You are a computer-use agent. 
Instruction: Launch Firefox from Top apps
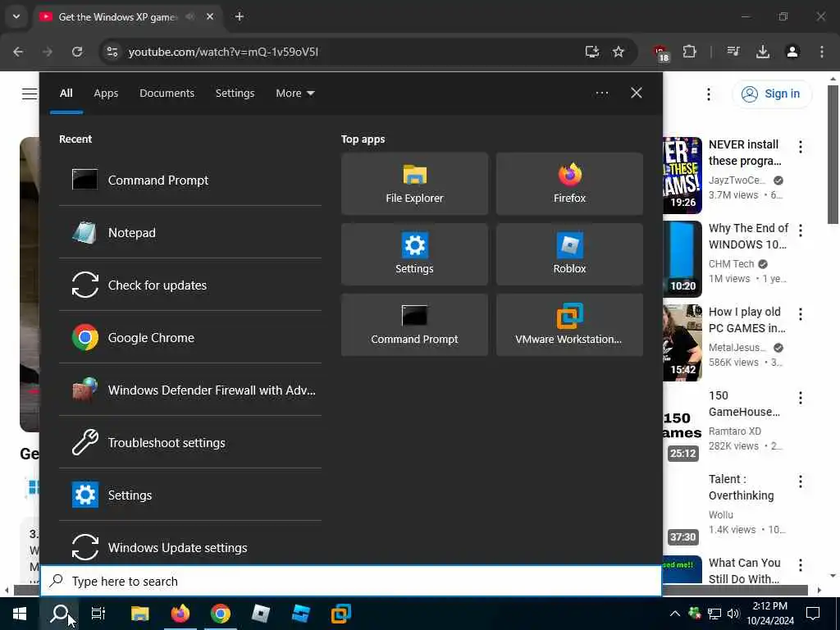coord(569,184)
